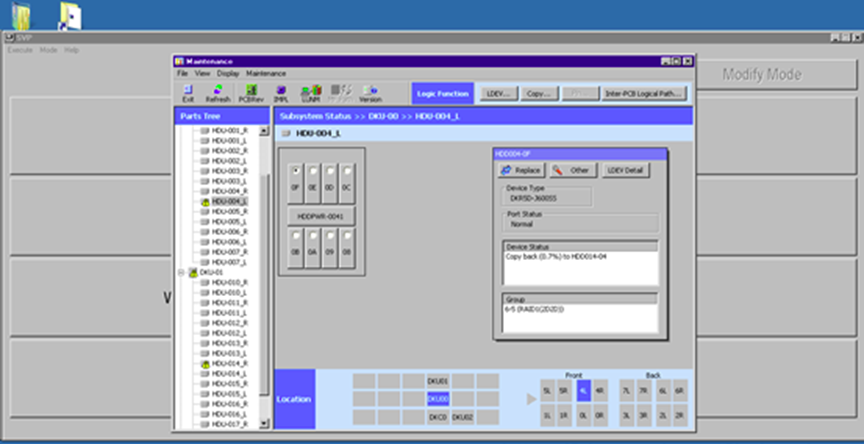The height and width of the screenshot is (444, 864).
Task: Open the Display menu
Action: point(228,73)
